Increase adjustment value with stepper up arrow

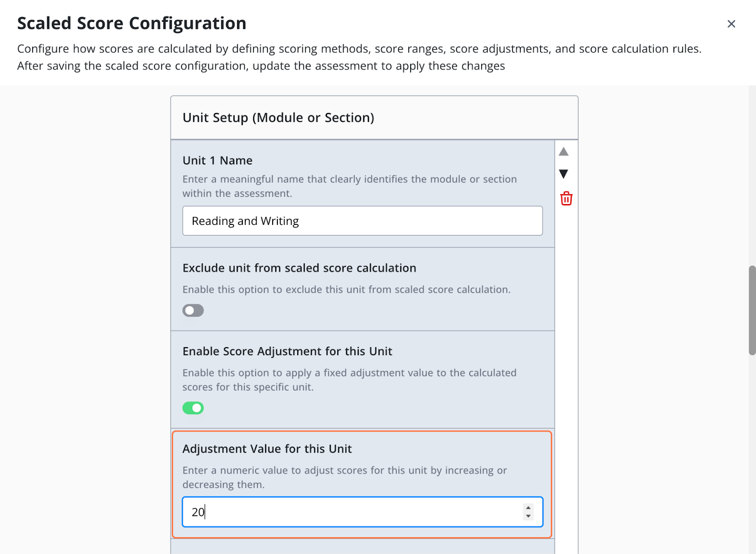coord(528,508)
